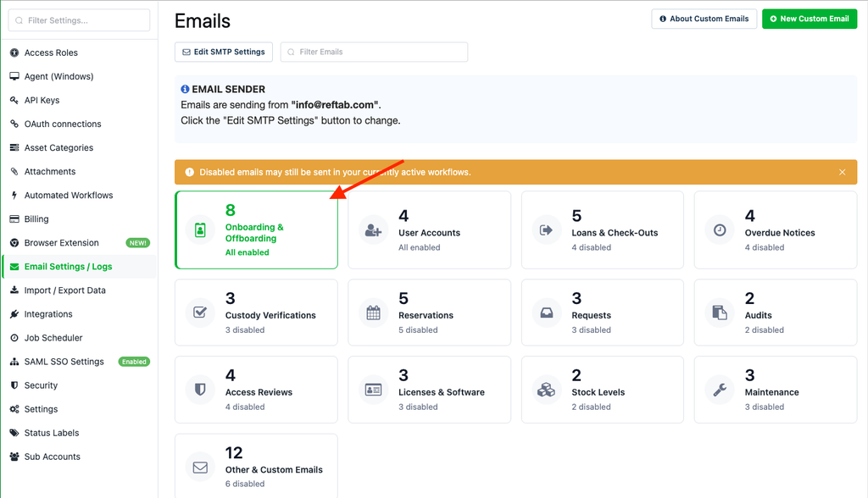Click the Billing credit card icon
The image size is (868, 498).
point(14,219)
